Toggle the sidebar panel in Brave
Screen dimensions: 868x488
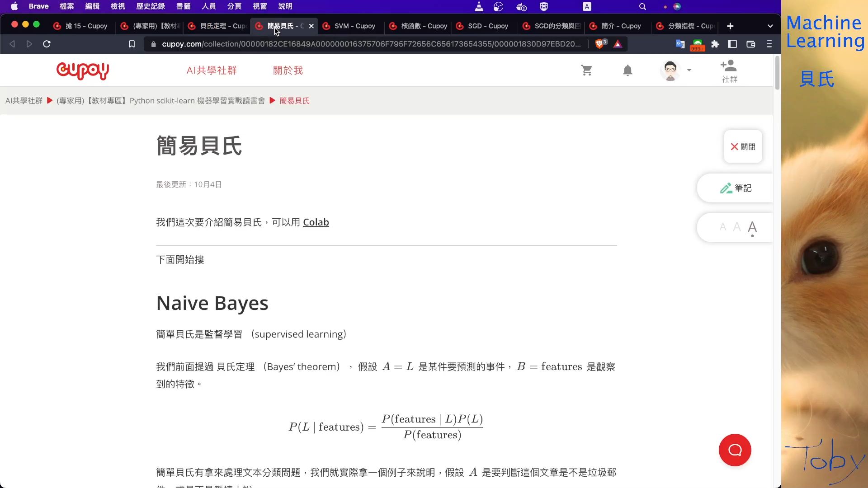(x=732, y=44)
